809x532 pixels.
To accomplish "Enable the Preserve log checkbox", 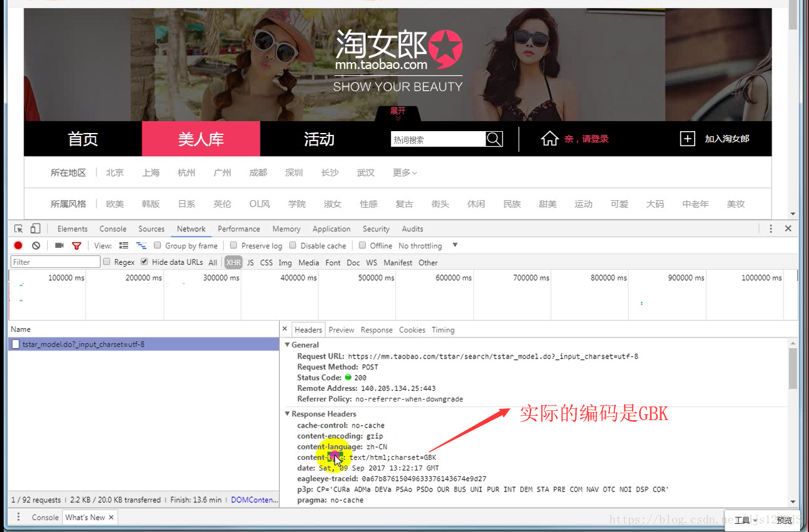I will (234, 245).
